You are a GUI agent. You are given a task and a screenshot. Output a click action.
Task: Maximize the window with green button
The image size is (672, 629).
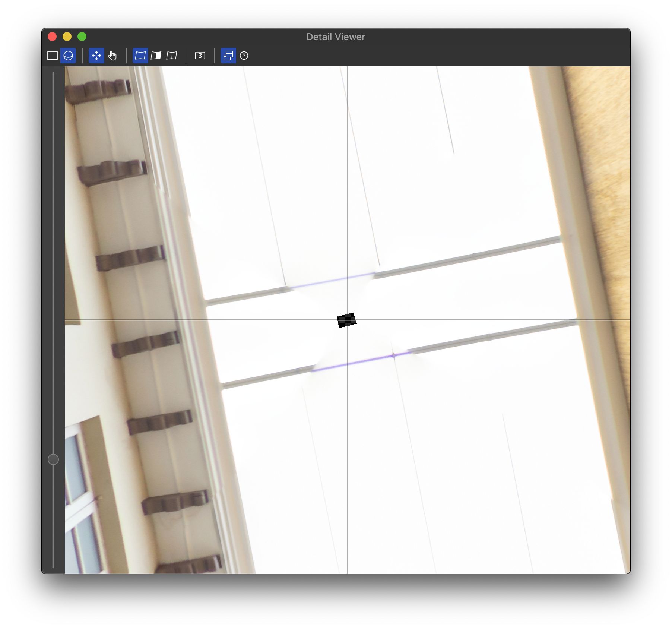82,37
